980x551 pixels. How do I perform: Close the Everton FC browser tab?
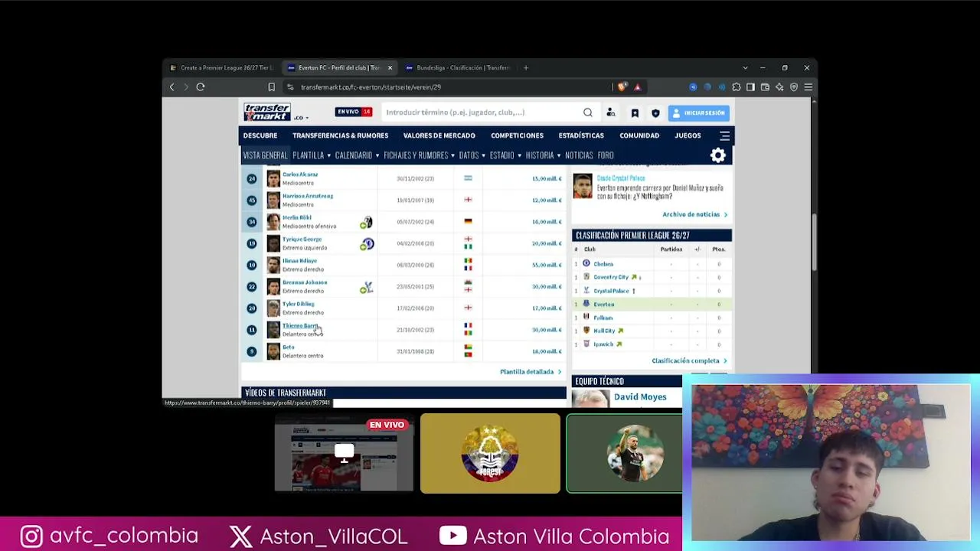point(390,68)
